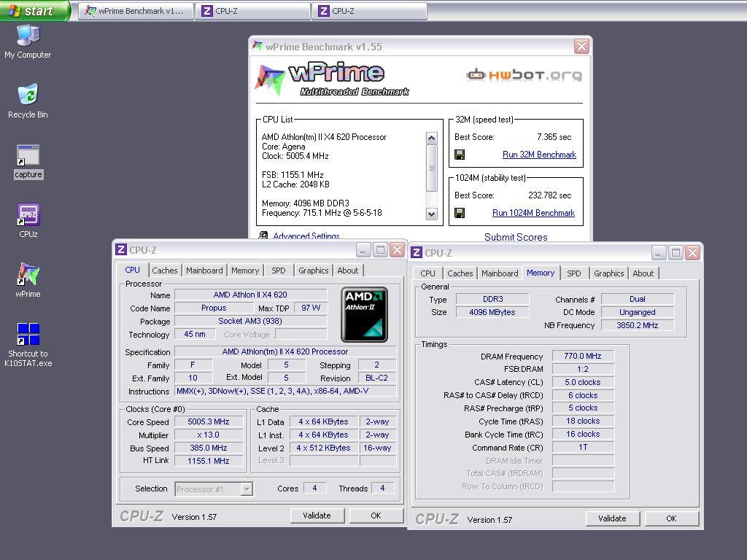Save the 1024M score with floppy icon
This screenshot has width=747, height=560.
click(460, 213)
